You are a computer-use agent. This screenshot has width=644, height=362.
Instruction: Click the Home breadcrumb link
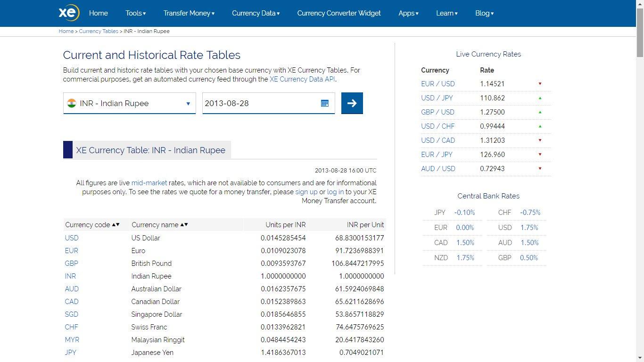[x=66, y=31]
